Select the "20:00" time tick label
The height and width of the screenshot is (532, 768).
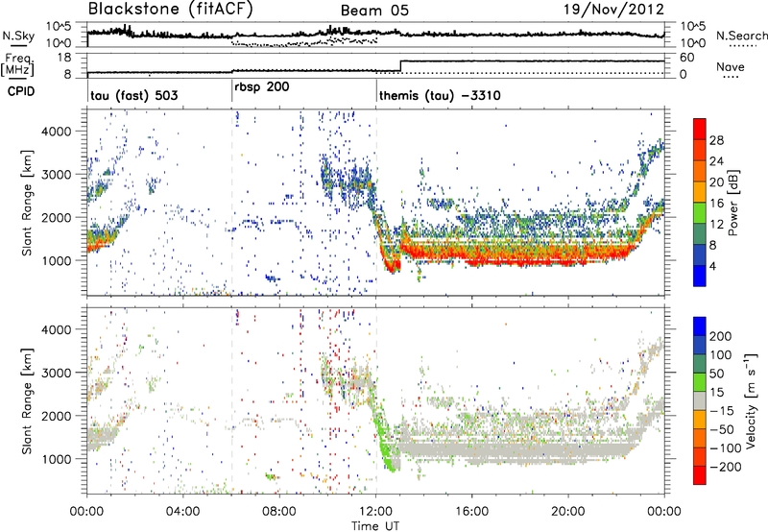pyautogui.click(x=567, y=512)
